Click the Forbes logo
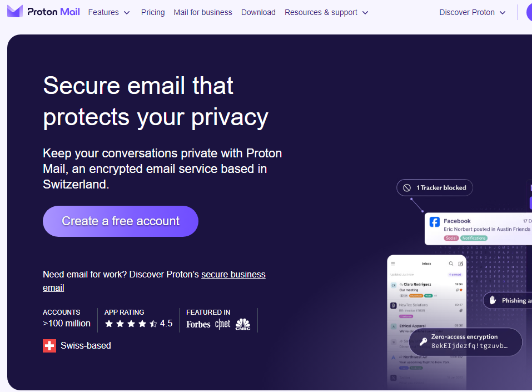The image size is (532, 392). coord(198,325)
